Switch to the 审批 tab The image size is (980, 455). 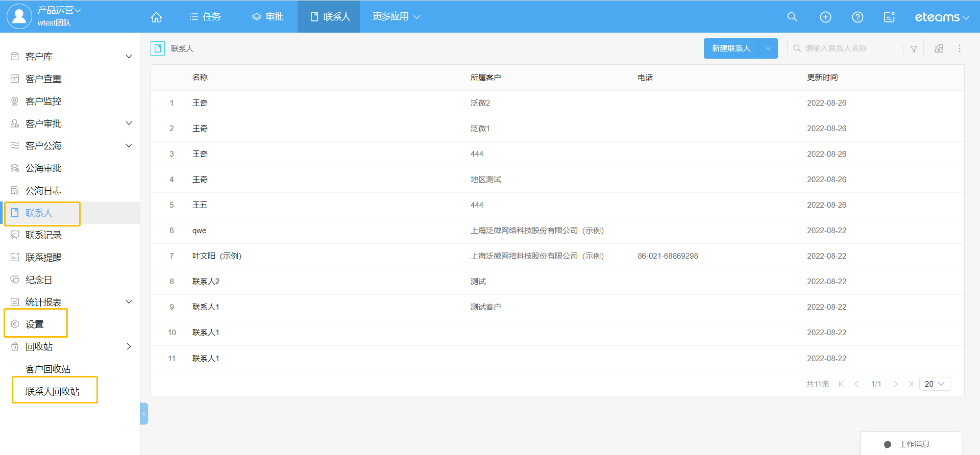[x=268, y=17]
